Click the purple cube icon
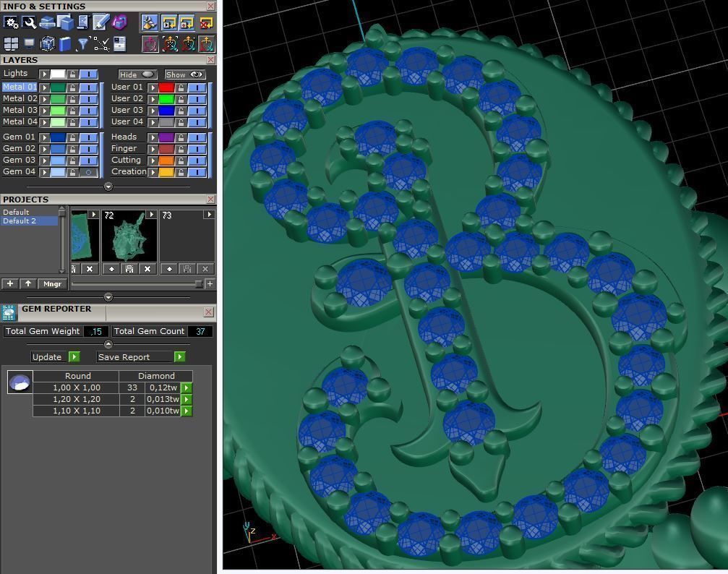The image size is (728, 574). (x=119, y=22)
